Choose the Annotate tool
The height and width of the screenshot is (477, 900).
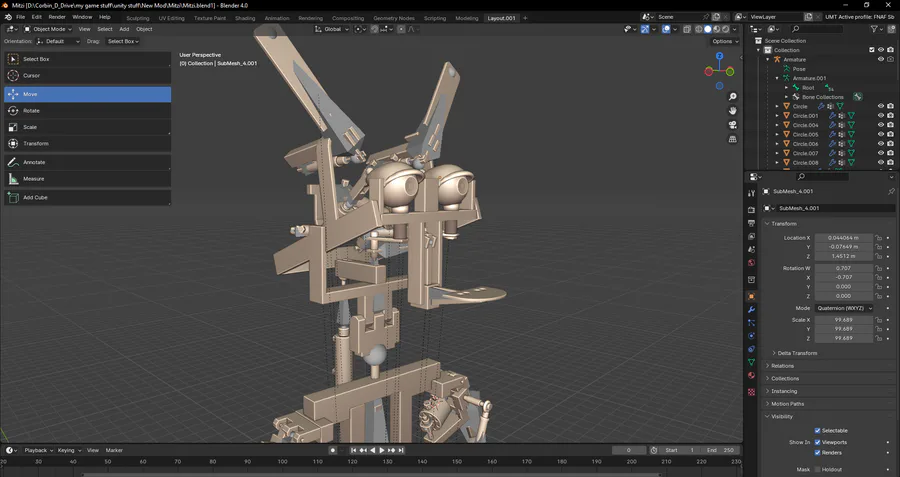[87, 162]
